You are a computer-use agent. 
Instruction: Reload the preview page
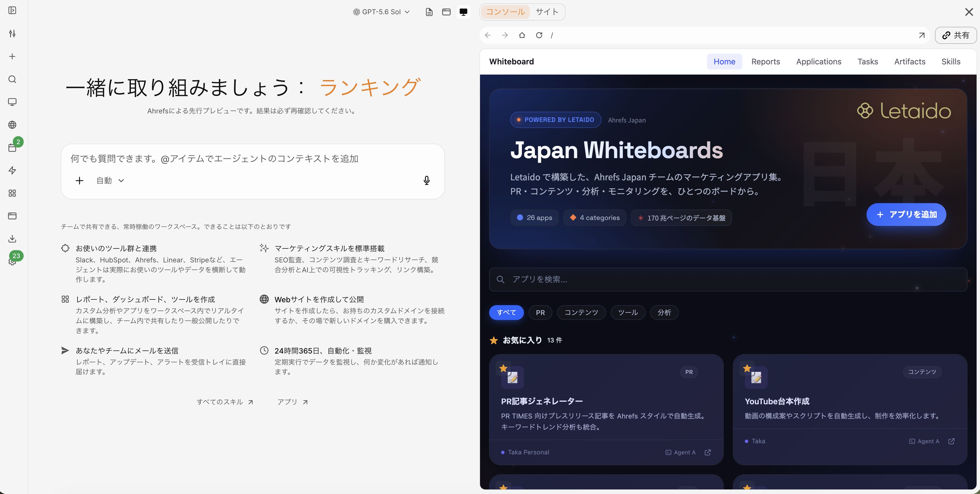click(x=539, y=35)
